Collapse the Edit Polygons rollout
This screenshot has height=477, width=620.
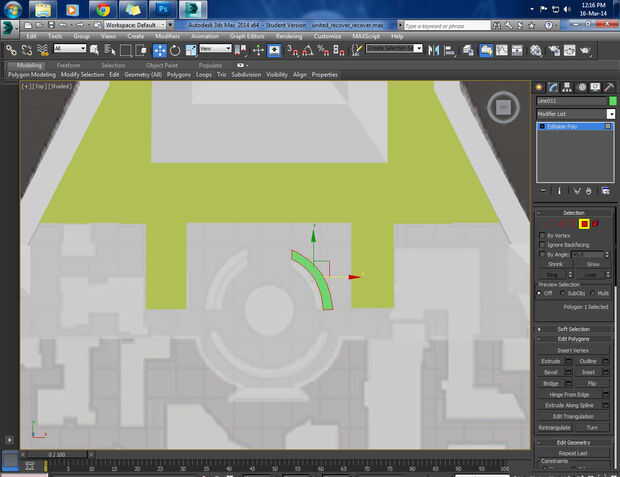[573, 339]
